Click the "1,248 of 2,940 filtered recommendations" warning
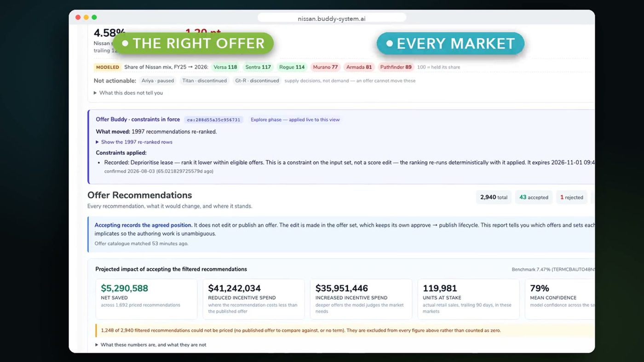 [345, 330]
